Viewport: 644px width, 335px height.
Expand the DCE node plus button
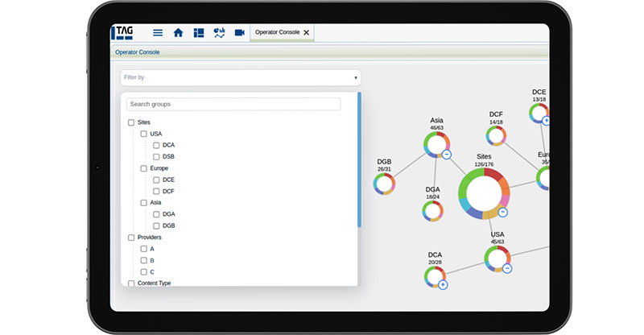tap(547, 121)
